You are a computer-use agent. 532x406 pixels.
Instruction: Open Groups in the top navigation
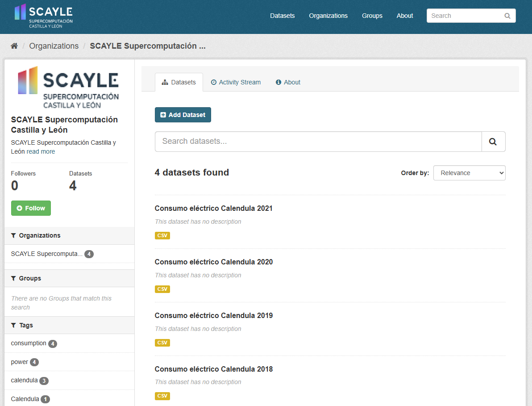(372, 16)
